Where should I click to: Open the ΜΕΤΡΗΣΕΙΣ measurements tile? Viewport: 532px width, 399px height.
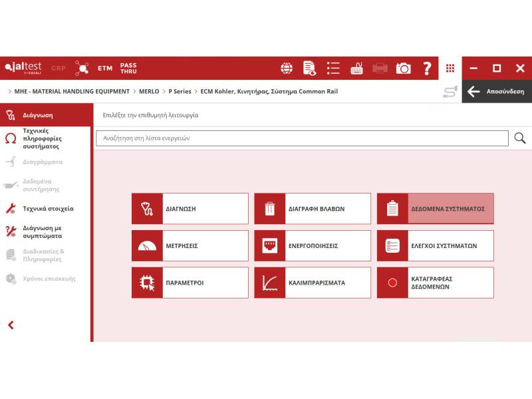point(190,246)
